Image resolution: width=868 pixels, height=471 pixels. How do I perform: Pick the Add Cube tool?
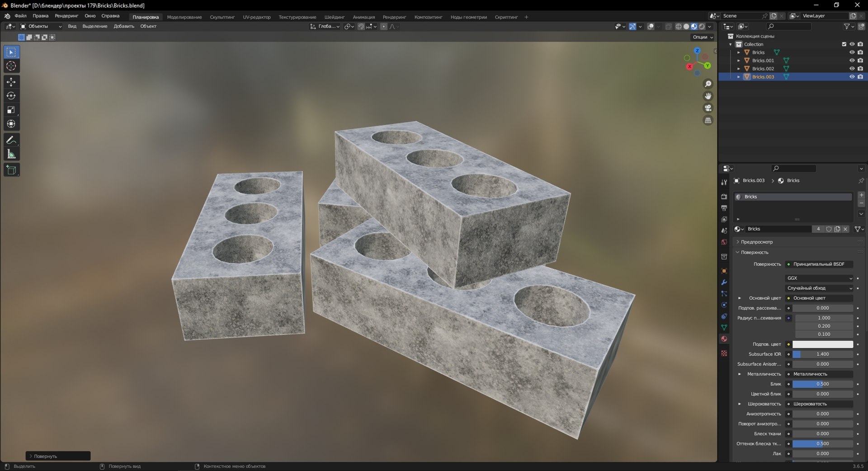tap(11, 170)
